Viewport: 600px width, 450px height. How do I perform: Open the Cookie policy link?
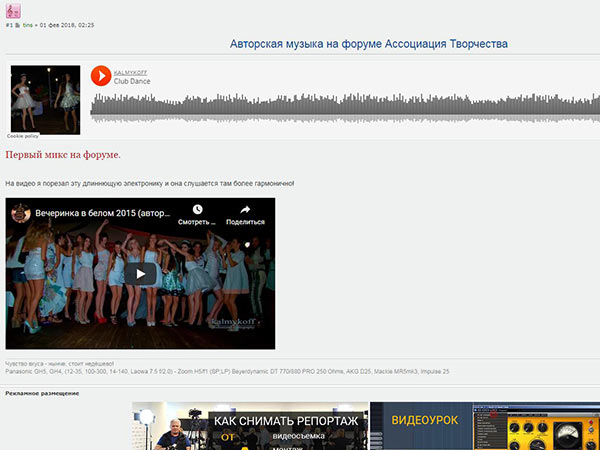point(23,136)
